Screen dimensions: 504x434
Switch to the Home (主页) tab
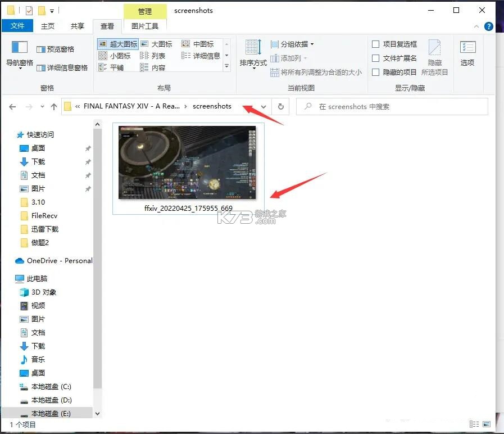48,26
